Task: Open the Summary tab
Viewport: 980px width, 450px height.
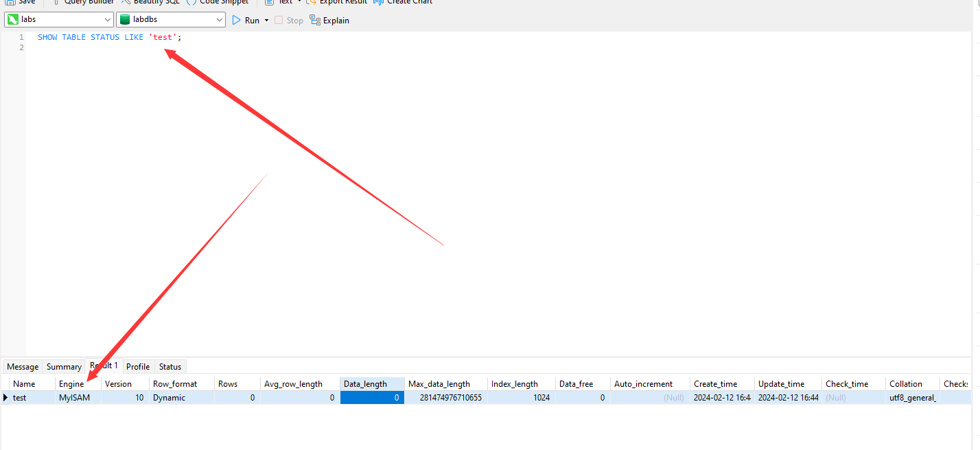Action: pyautogui.click(x=64, y=367)
